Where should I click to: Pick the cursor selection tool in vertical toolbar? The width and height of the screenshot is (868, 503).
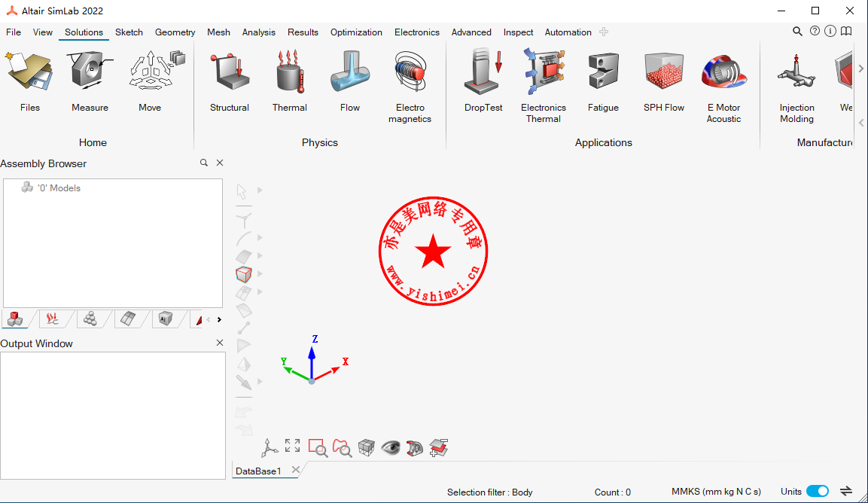[242, 191]
